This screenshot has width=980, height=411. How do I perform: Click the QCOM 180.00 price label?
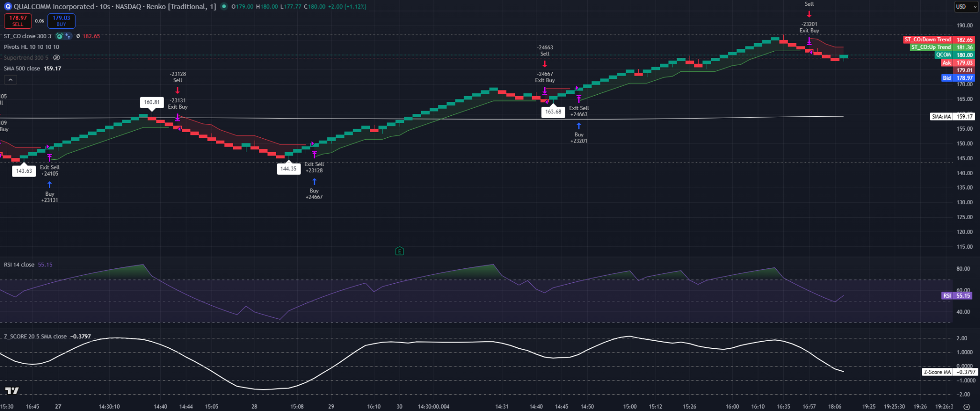pos(955,55)
